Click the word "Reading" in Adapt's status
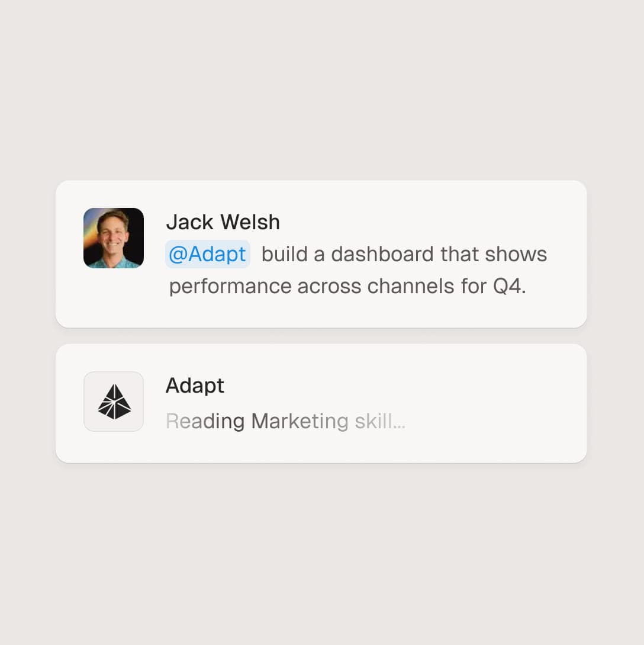The image size is (644, 645). (205, 421)
